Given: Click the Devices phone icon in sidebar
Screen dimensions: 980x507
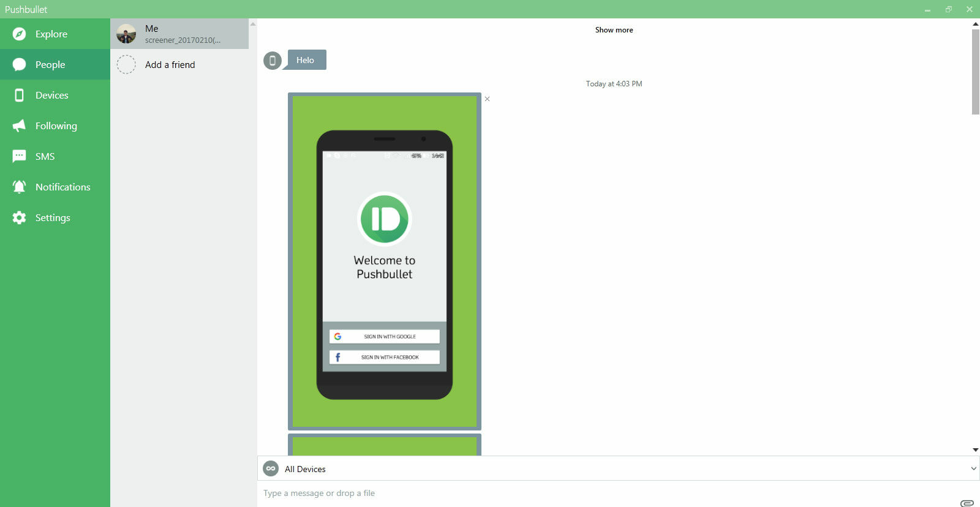Looking at the screenshot, I should (19, 95).
